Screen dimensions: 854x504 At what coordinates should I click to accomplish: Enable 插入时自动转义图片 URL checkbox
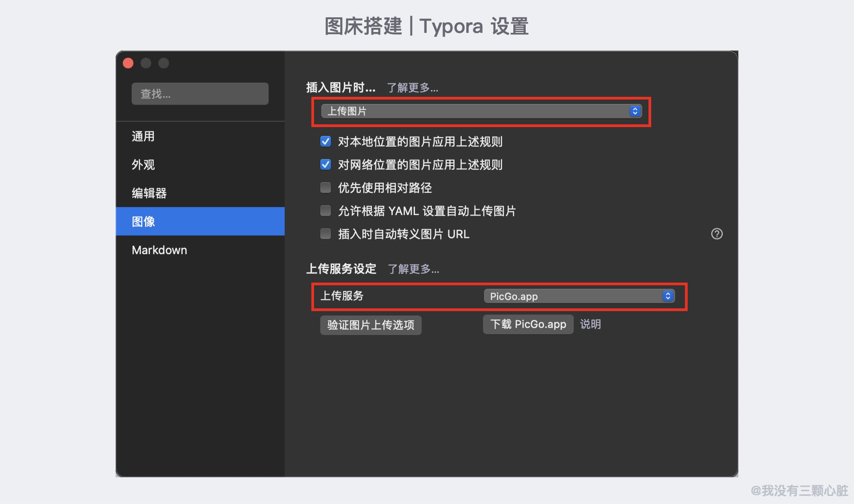[x=326, y=234]
